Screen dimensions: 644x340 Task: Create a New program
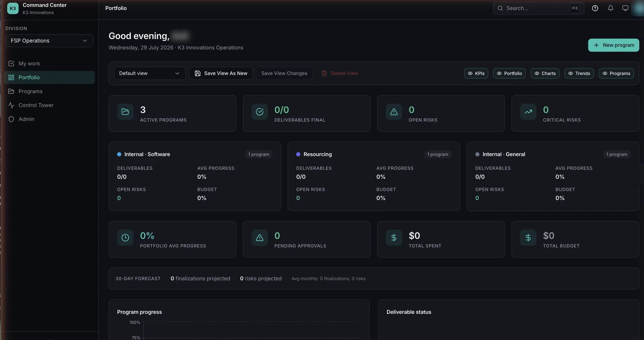click(613, 45)
